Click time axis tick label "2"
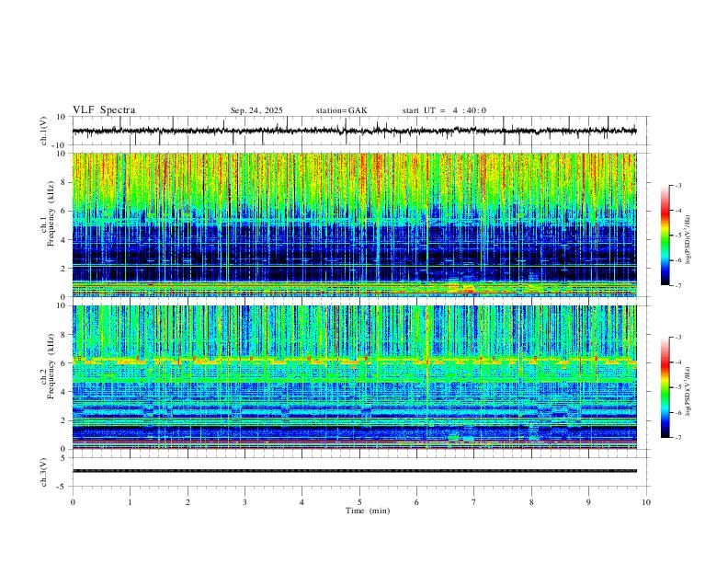The width and height of the screenshot is (728, 563). [188, 502]
